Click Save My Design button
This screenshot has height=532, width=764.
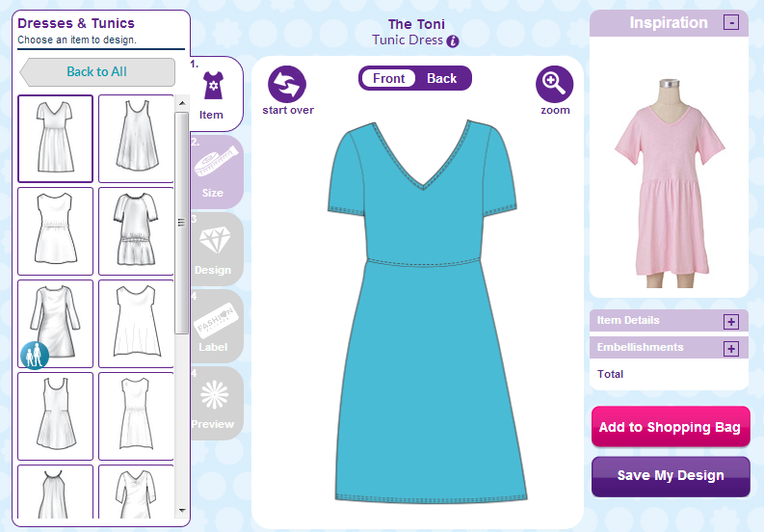click(x=671, y=476)
